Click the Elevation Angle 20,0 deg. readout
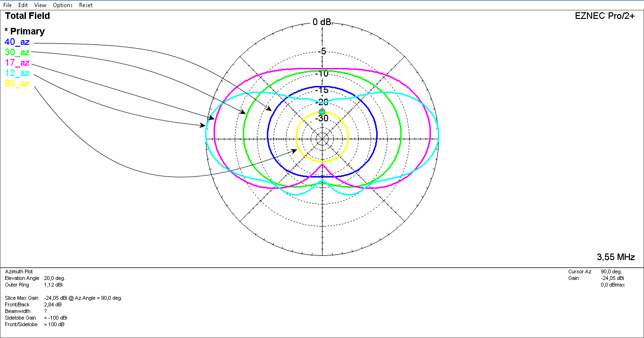Screen dimensions: 644x338 coord(55,279)
